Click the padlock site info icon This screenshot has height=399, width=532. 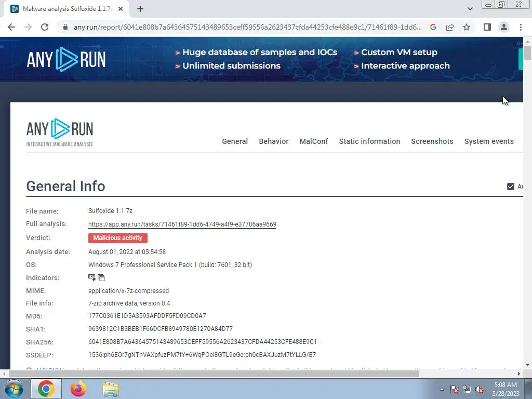click(x=65, y=27)
